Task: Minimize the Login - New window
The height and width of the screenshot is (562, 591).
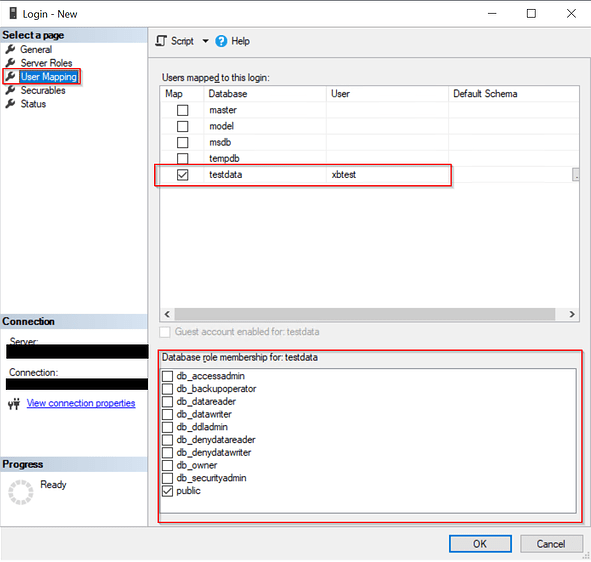Action: [x=492, y=14]
